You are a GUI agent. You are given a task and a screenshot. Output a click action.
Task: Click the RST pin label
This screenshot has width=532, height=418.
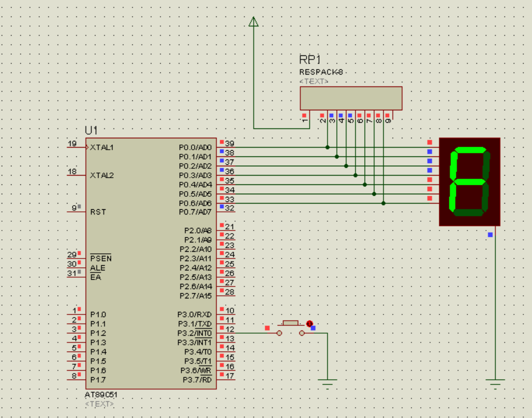pos(98,212)
